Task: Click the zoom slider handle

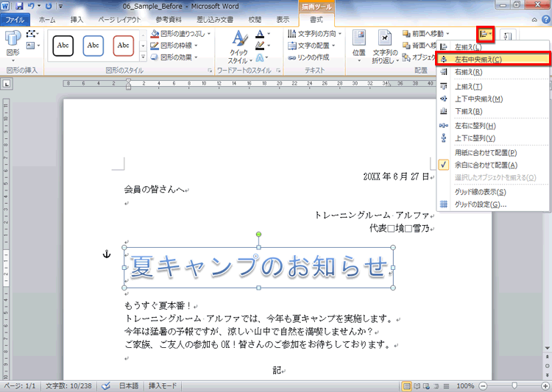Action: tap(514, 386)
